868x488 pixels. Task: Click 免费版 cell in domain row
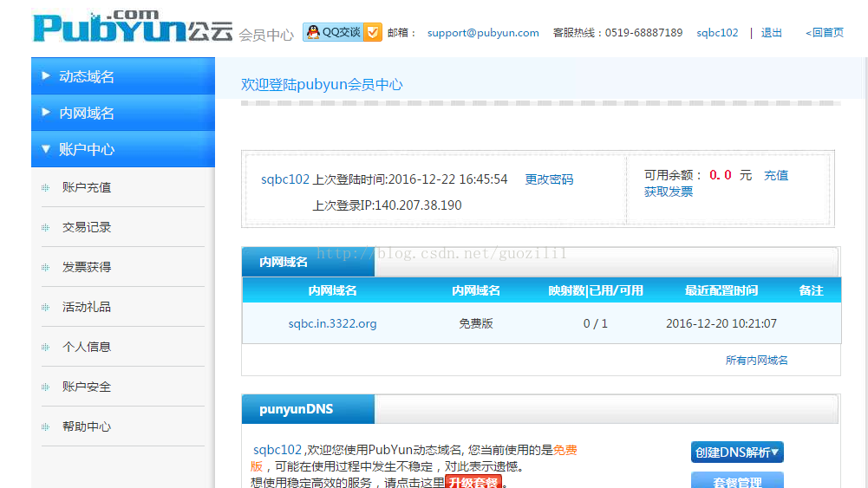pos(475,323)
